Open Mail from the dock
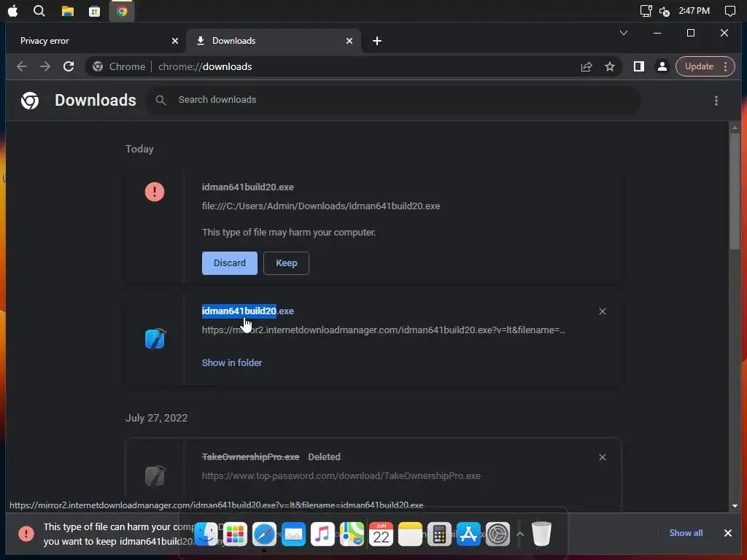The image size is (747, 560). (x=293, y=534)
